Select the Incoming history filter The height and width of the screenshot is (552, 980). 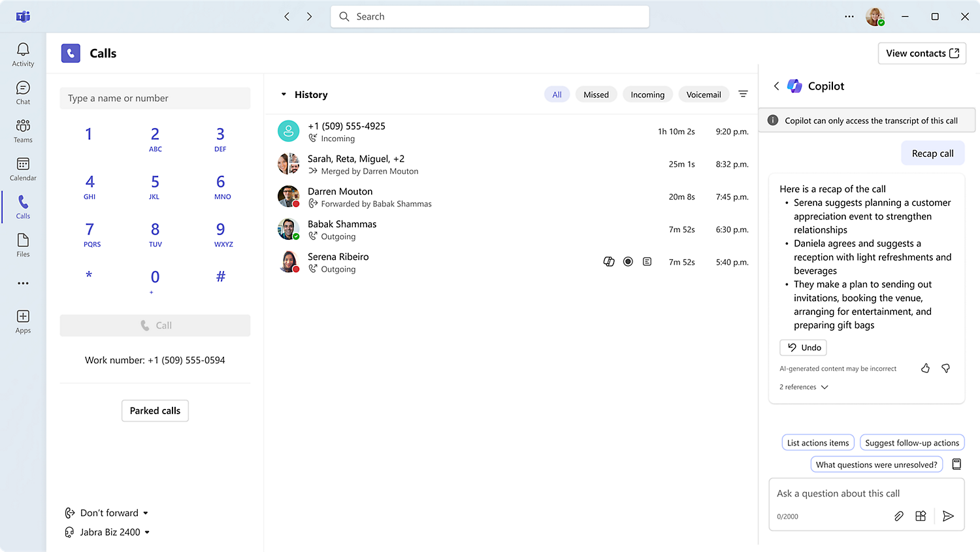[x=647, y=94]
